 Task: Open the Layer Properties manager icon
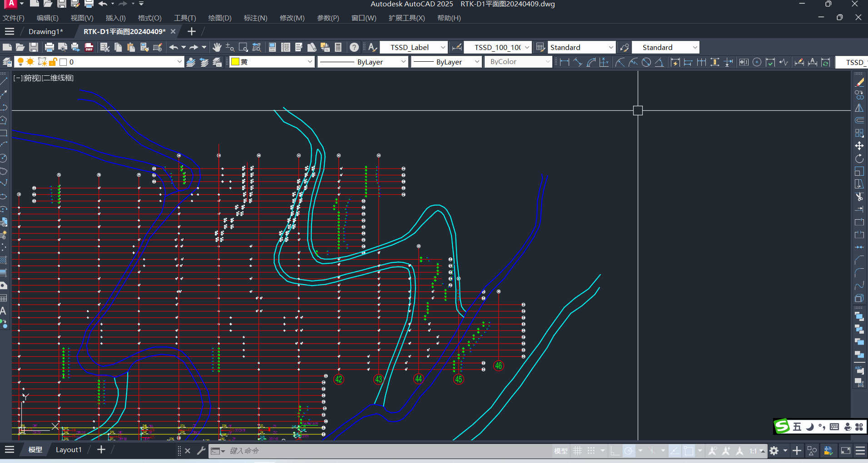pyautogui.click(x=7, y=62)
